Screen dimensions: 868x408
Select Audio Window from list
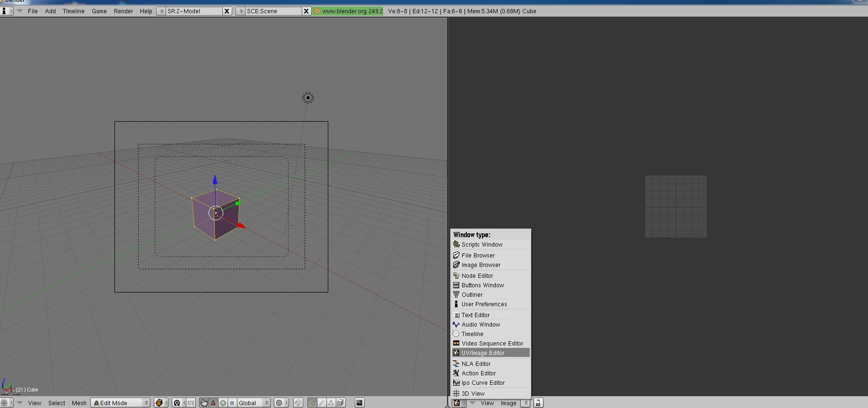491,325
